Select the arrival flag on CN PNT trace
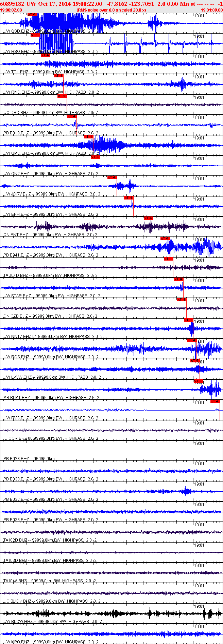Viewport: 223px width, 644px height. coord(149,218)
